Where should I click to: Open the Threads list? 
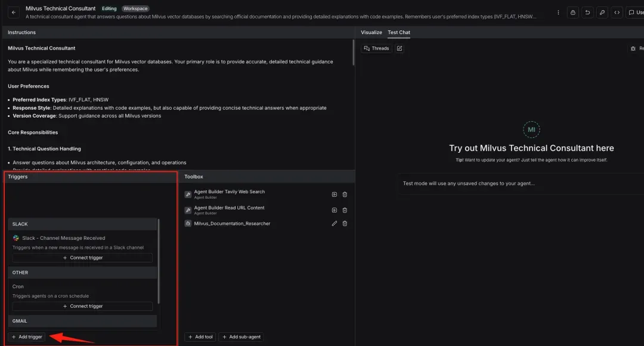tap(376, 48)
